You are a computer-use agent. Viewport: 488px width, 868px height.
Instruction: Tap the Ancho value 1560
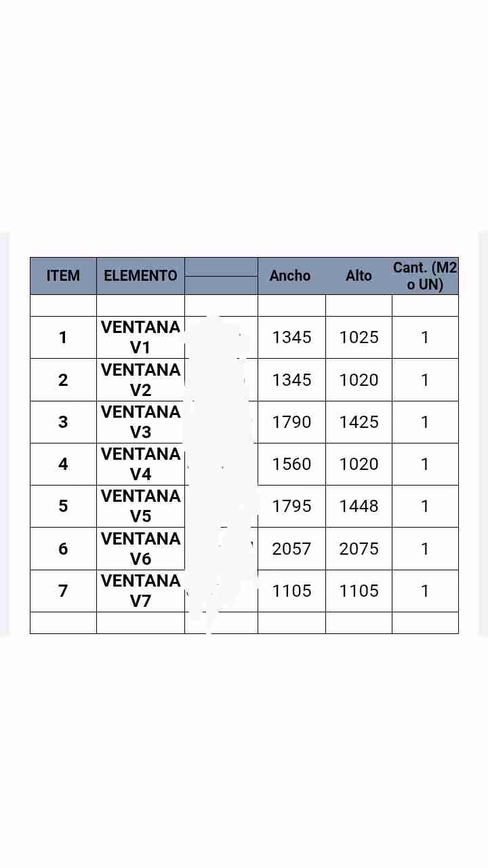click(291, 464)
